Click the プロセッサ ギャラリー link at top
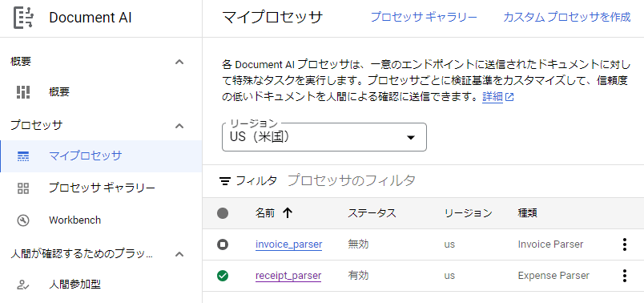The image size is (644, 303). (424, 18)
